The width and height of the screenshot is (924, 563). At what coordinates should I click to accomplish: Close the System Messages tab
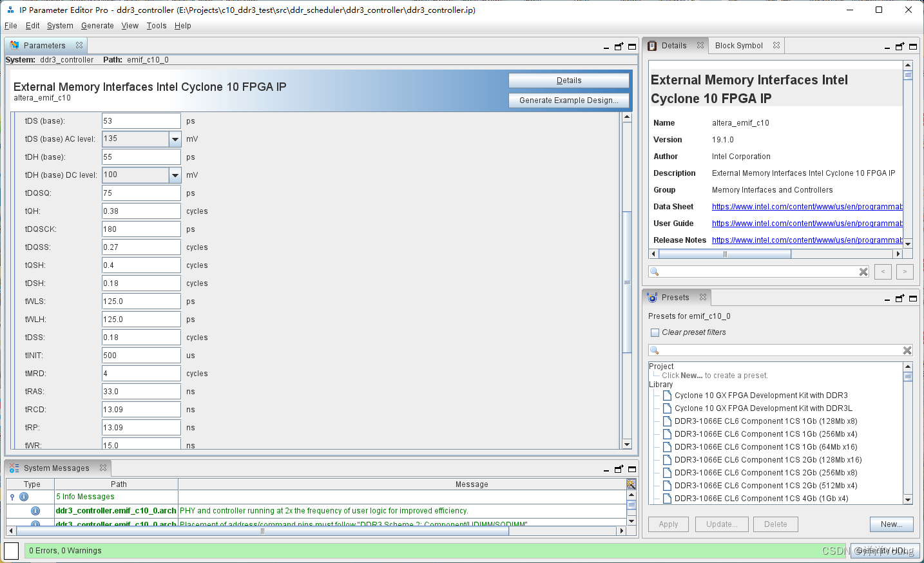tap(103, 468)
